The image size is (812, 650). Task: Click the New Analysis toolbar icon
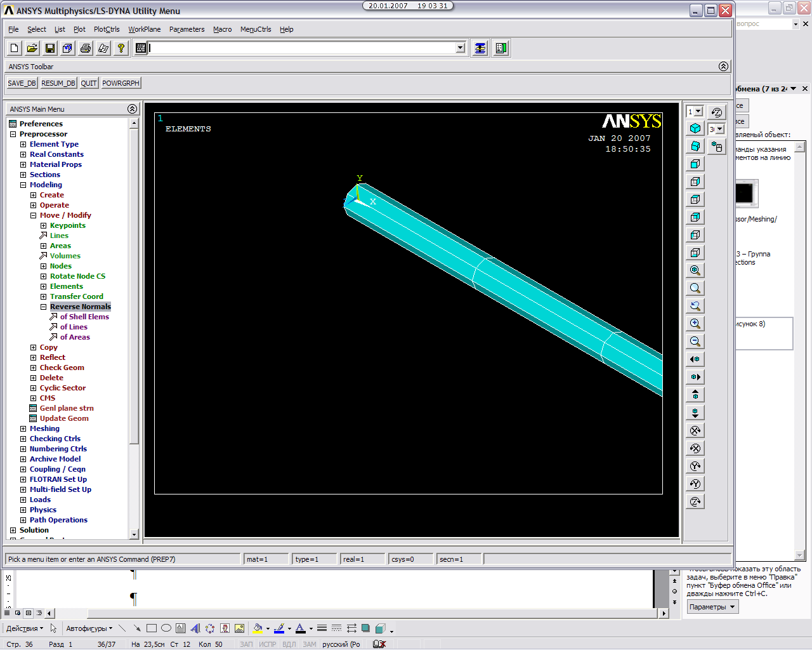(x=15, y=48)
